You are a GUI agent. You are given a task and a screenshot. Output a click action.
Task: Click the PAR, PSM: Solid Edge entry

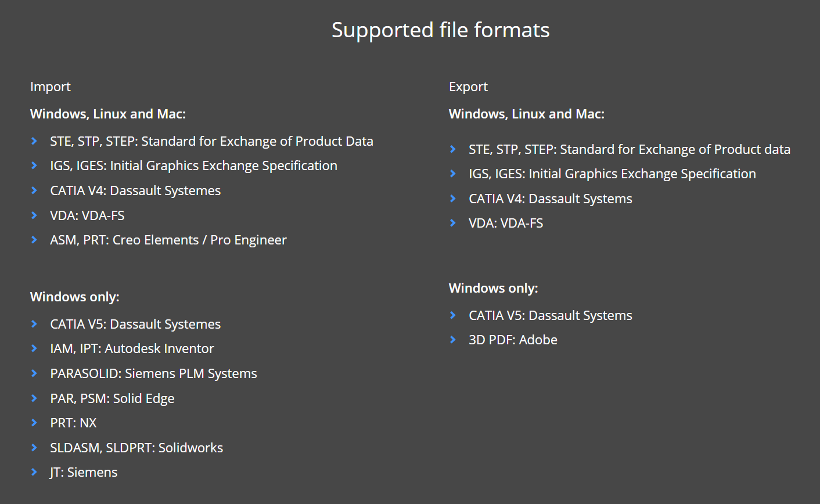[x=112, y=398]
